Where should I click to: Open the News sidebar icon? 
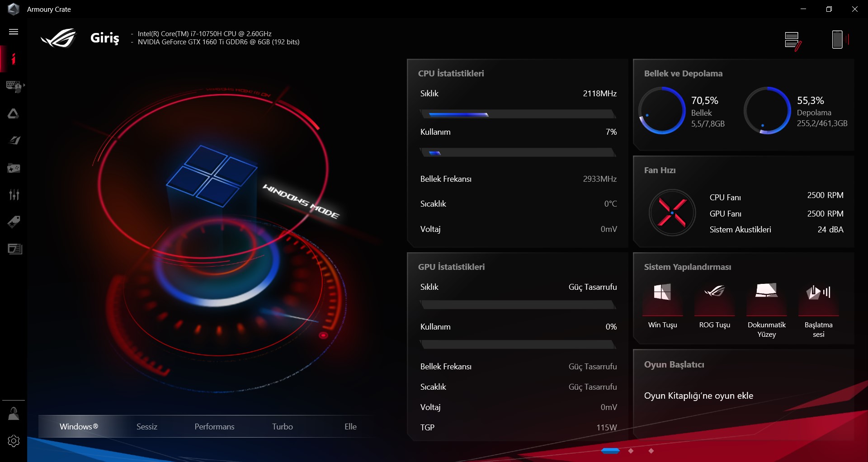(x=15, y=249)
